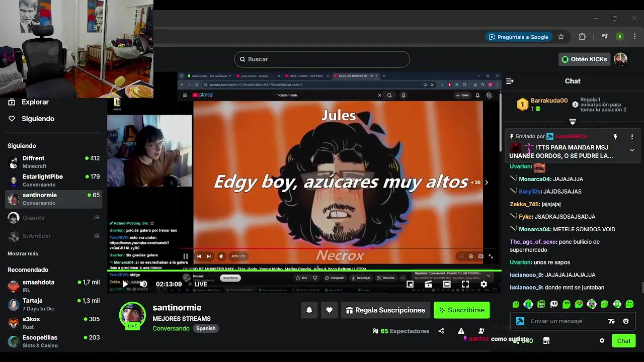
Task: Open chat settings gear
Action: (602, 340)
